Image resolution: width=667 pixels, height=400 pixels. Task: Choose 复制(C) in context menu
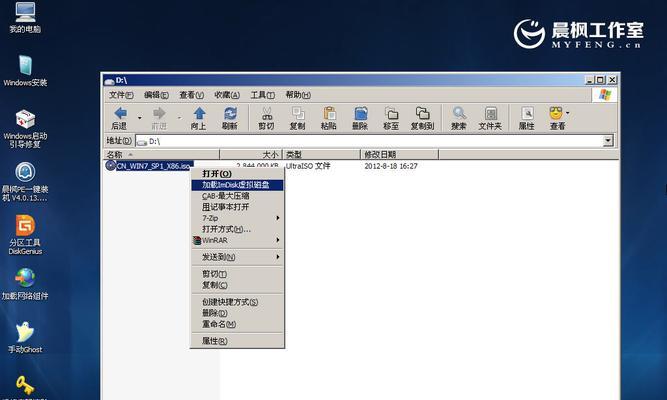click(237, 285)
